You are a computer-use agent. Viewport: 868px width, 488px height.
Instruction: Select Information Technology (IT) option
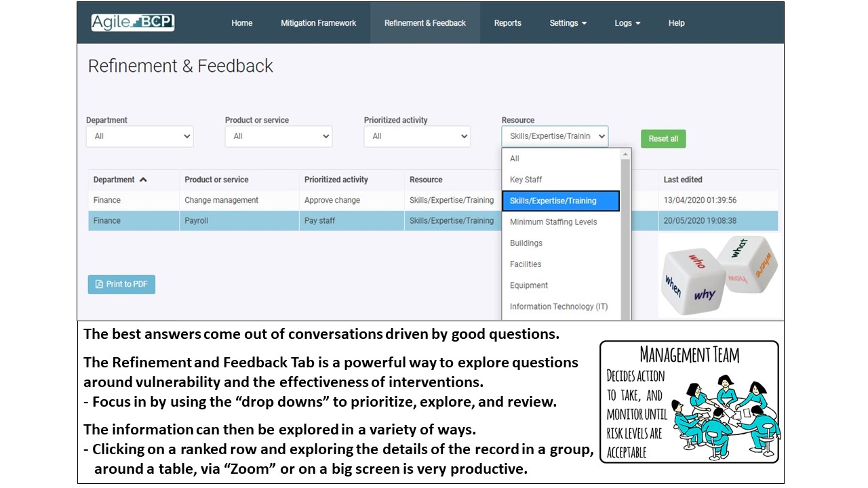coord(559,306)
